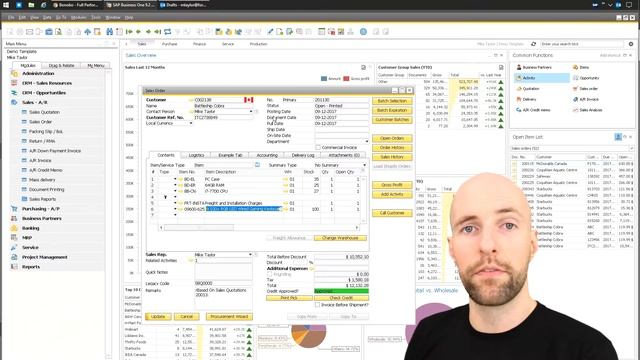Open the Administration module icon
640x360 pixels.
(x=14, y=73)
